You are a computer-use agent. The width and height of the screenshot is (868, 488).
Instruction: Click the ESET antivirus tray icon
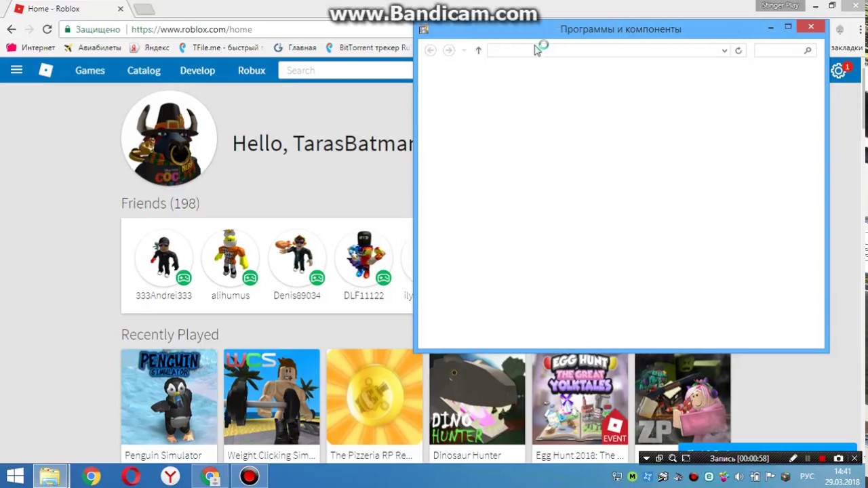point(709,476)
